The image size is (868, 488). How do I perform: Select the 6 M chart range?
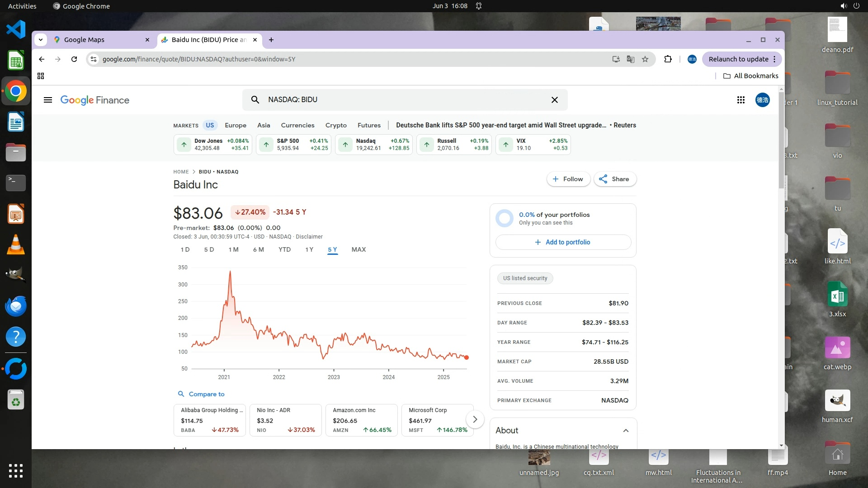[x=258, y=249]
